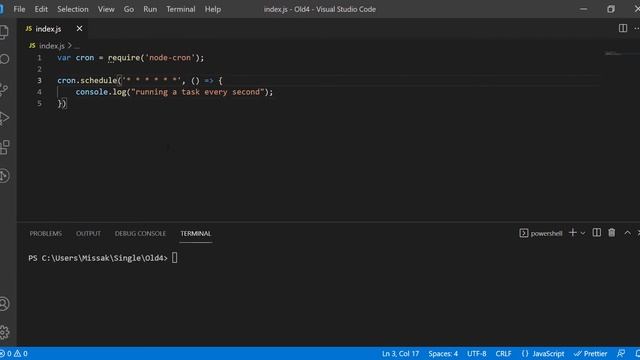Kill the terminal with trash icon
Screen dimensions: 640x360
[x=611, y=233]
